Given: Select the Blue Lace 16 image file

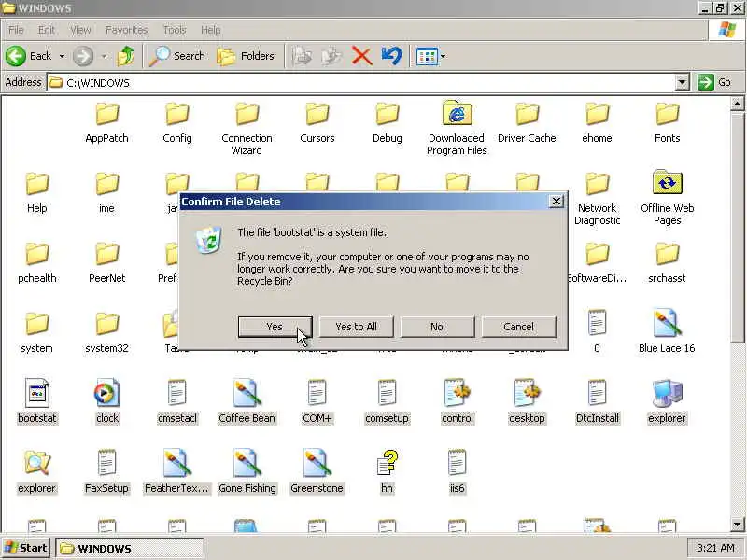Looking at the screenshot, I should tap(667, 331).
